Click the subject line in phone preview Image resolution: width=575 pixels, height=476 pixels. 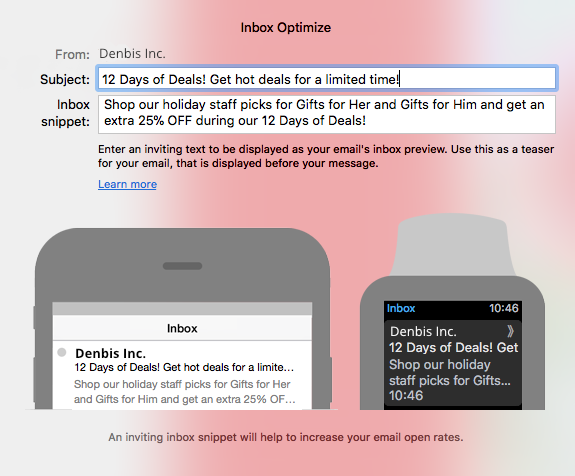(x=184, y=367)
